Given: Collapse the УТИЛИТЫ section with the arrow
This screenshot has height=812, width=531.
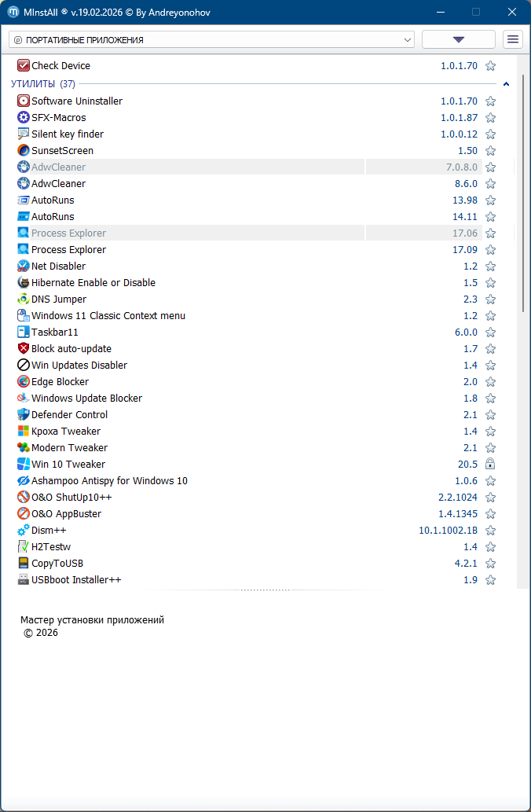Looking at the screenshot, I should [x=506, y=84].
